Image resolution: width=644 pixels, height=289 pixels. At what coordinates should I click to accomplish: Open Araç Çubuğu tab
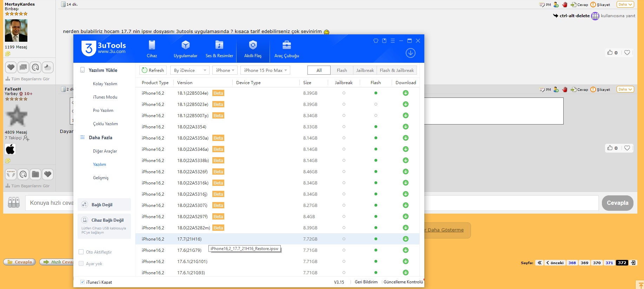click(x=286, y=49)
